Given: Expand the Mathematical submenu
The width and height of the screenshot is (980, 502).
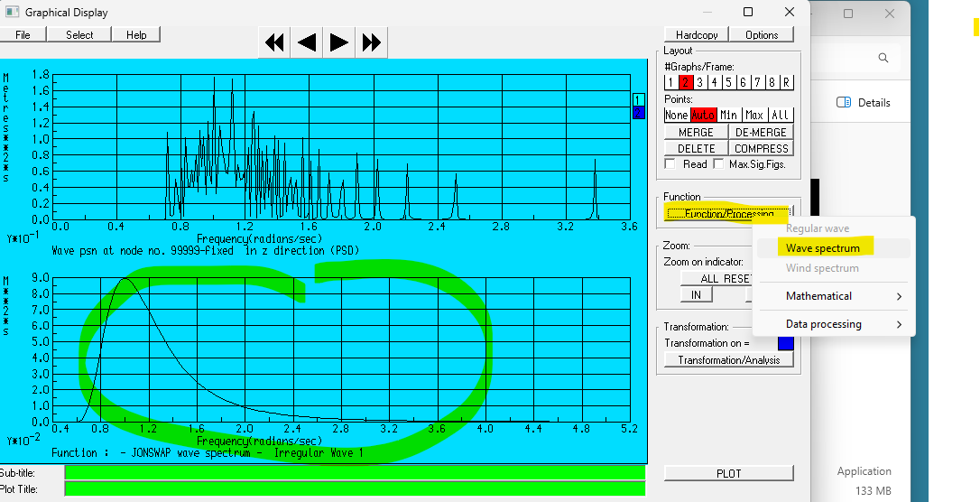Looking at the screenshot, I should click(x=833, y=296).
